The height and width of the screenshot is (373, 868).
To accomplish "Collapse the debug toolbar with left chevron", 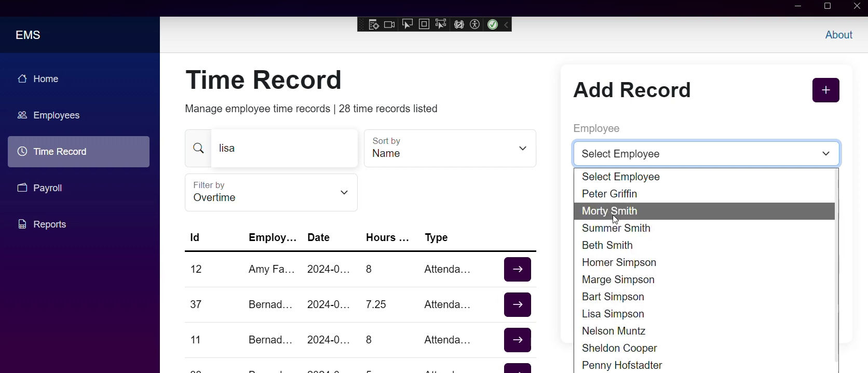I will tap(507, 24).
